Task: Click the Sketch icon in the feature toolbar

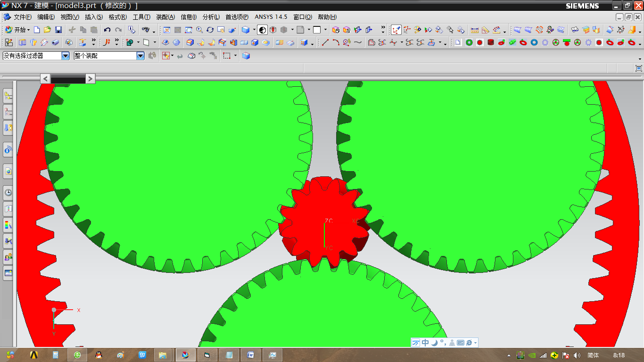Action: pos(8,42)
